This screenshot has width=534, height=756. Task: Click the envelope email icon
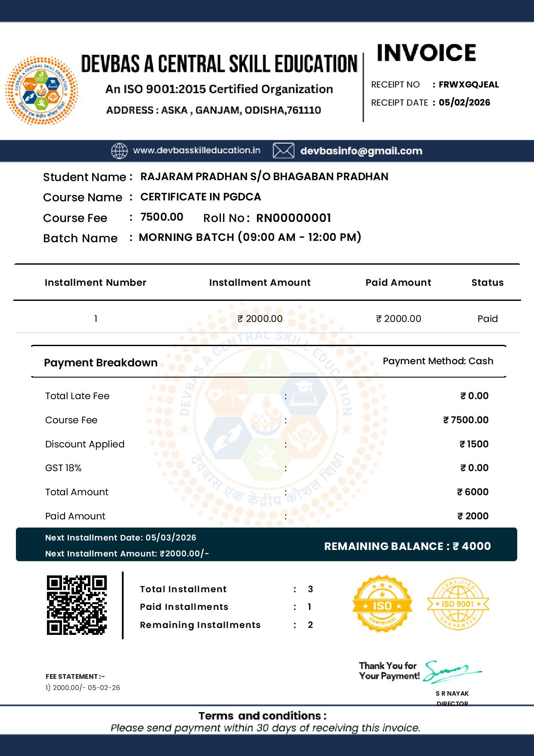(x=284, y=151)
